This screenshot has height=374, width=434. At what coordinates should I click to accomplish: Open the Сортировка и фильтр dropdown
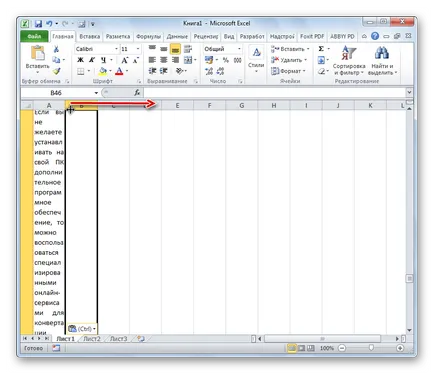pos(349,60)
